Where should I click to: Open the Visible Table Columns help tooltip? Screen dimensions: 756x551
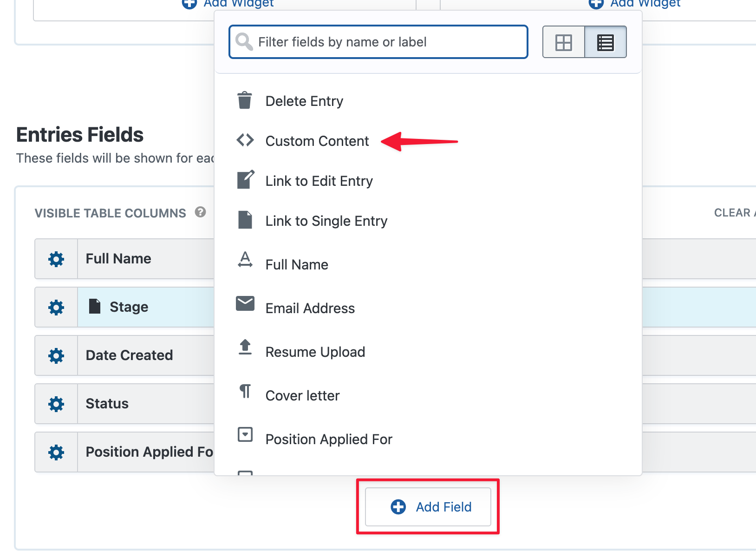pos(201,212)
